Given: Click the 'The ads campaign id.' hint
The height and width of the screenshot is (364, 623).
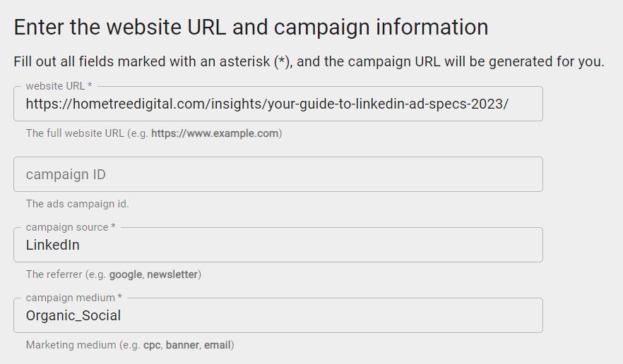Looking at the screenshot, I should tap(78, 204).
